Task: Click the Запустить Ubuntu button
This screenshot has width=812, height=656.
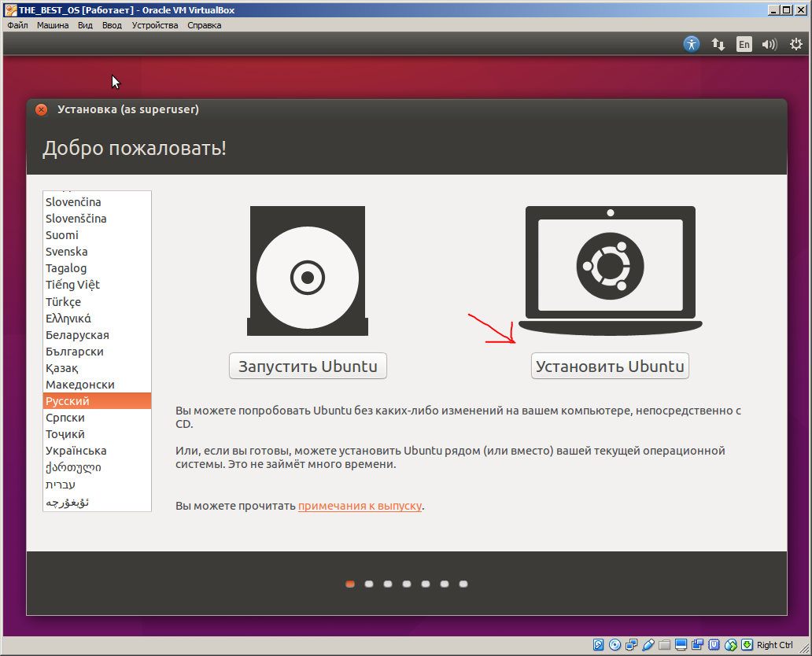Action: [308, 366]
